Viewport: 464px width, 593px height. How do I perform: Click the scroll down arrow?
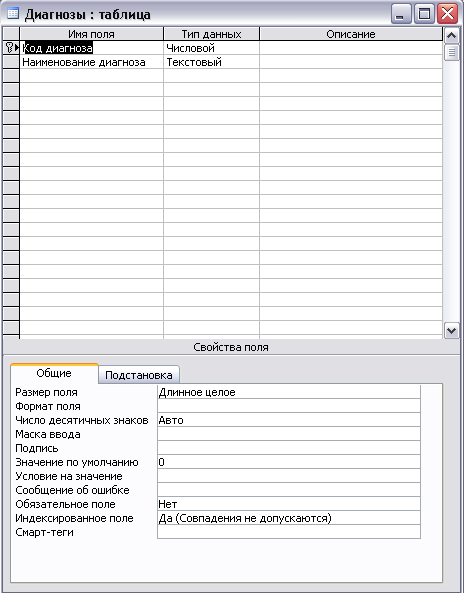pyautogui.click(x=452, y=331)
